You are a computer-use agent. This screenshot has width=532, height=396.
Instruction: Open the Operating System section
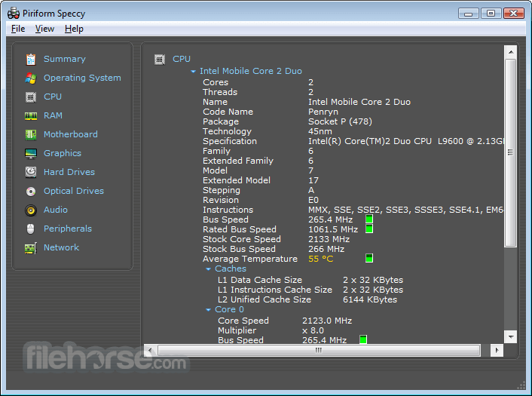tap(82, 78)
